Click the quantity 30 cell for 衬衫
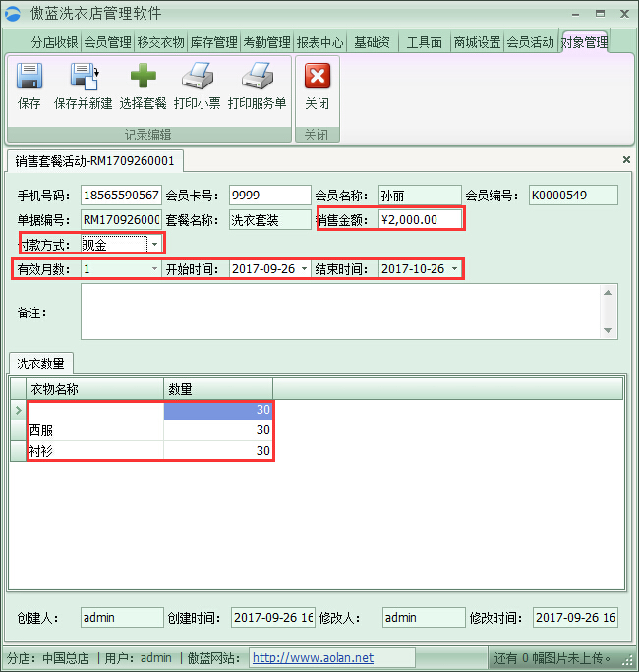 218,451
